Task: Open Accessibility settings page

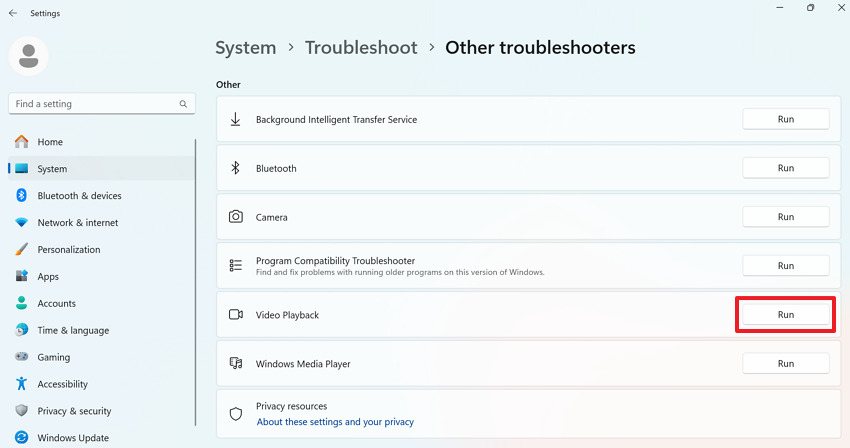Action: [101, 383]
